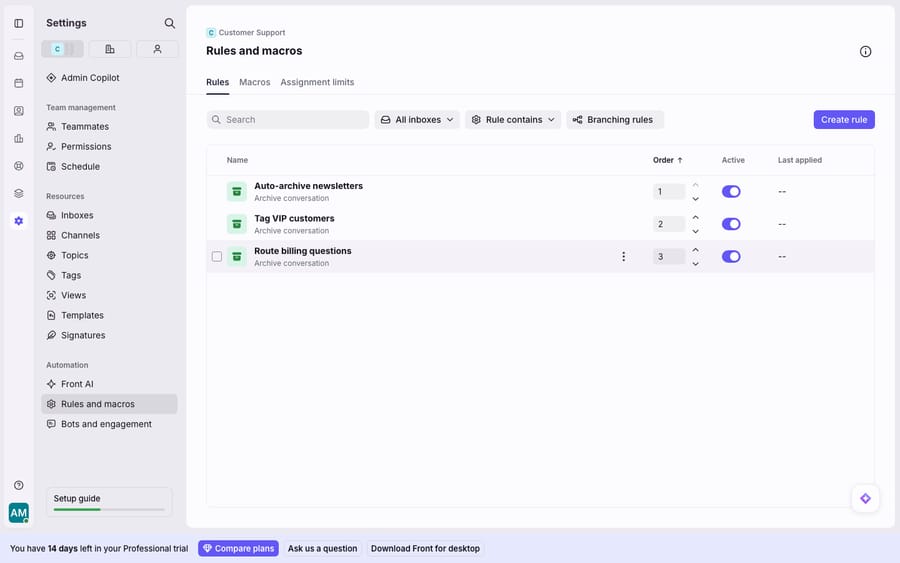
Task: Open the calendar icon in left rail
Action: coord(19,83)
